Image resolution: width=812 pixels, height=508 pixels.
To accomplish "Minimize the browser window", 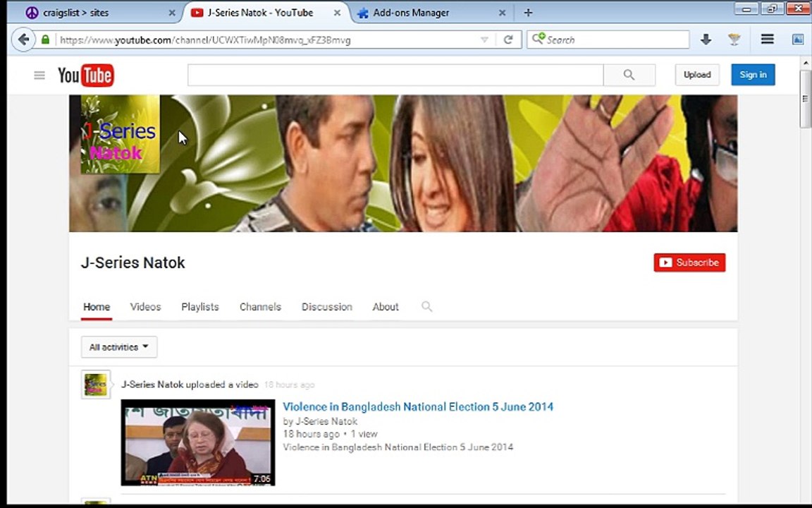I will pyautogui.click(x=746, y=8).
